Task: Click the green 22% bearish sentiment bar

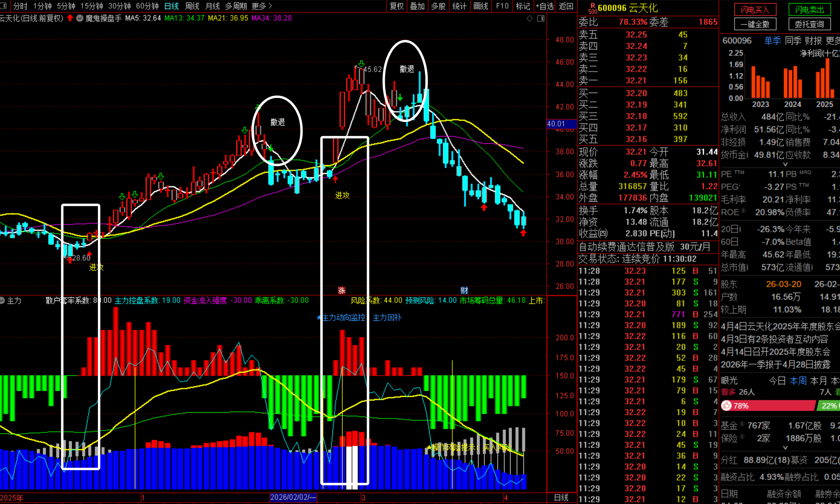Action: coord(828,406)
